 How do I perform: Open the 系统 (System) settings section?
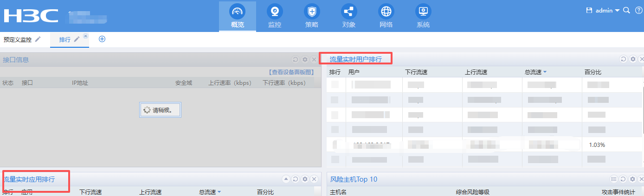(x=423, y=16)
